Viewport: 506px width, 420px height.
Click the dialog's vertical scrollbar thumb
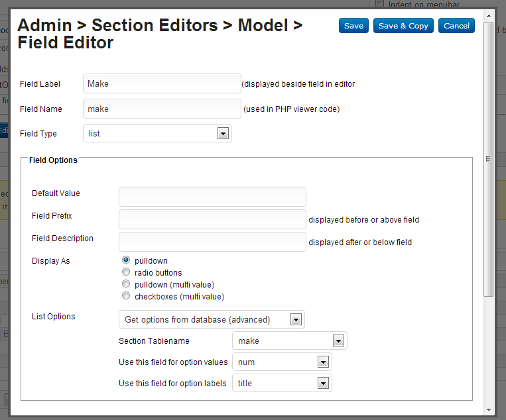pyautogui.click(x=489, y=159)
